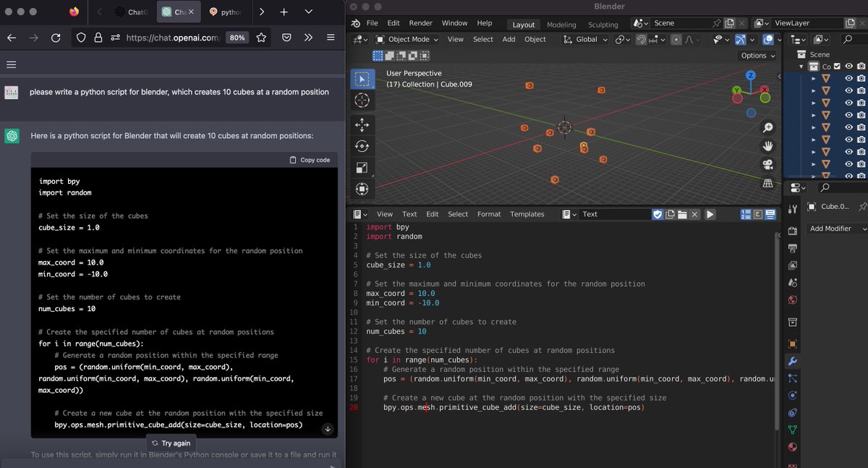
Task: Select the Scale tool in viewport toolbar
Action: (x=362, y=168)
